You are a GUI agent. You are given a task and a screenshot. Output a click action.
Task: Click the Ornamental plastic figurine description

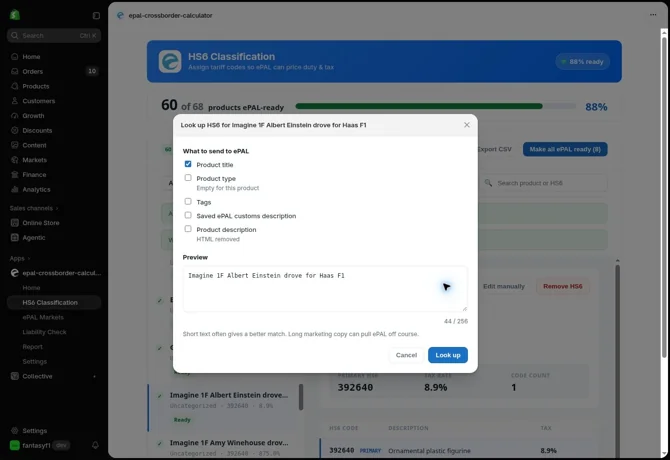click(x=429, y=451)
